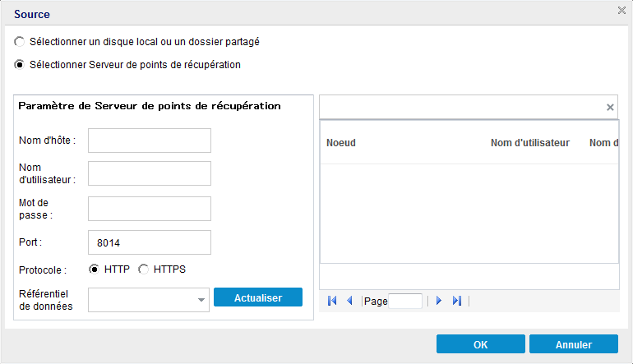Screen dimensions: 633x364
Task: Close the Source dialog
Action: click(622, 11)
